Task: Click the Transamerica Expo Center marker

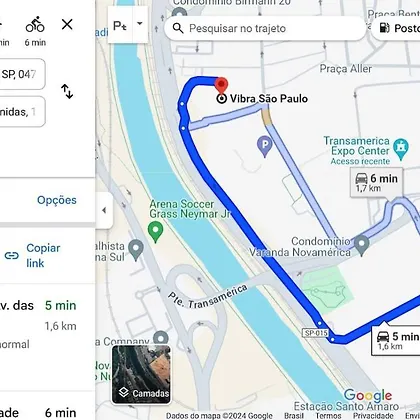Action: coord(401,149)
